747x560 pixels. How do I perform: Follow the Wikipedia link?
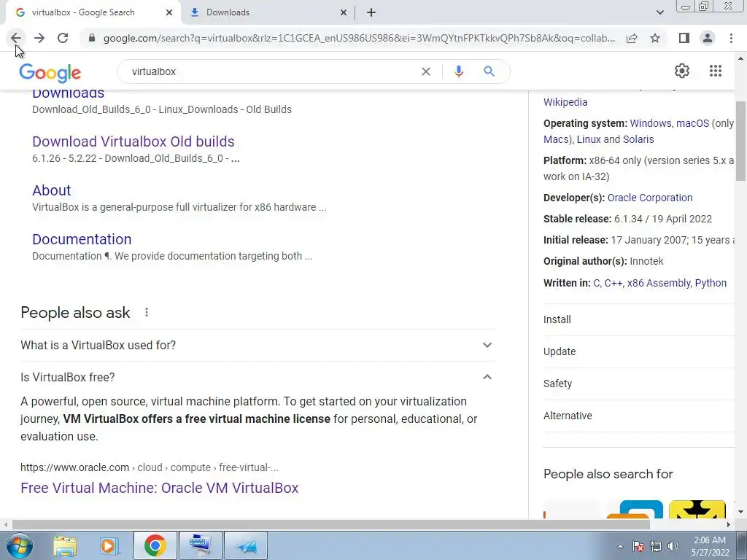point(565,102)
